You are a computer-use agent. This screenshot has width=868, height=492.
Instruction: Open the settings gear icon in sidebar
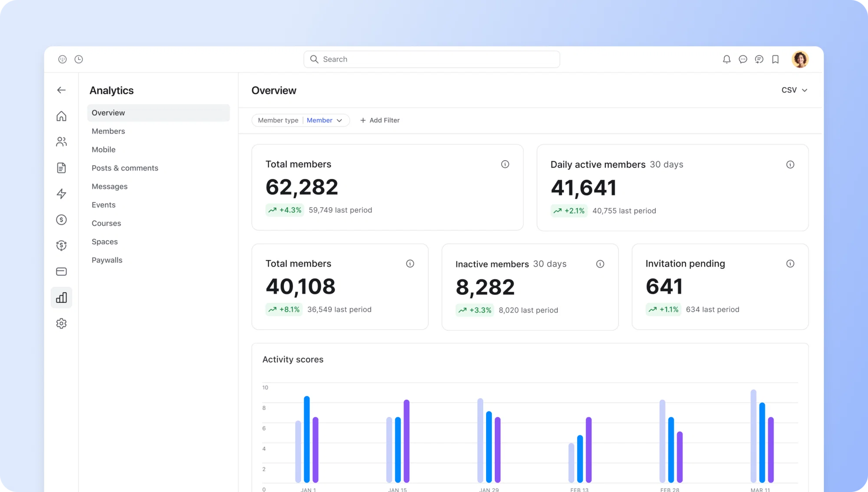pos(61,324)
